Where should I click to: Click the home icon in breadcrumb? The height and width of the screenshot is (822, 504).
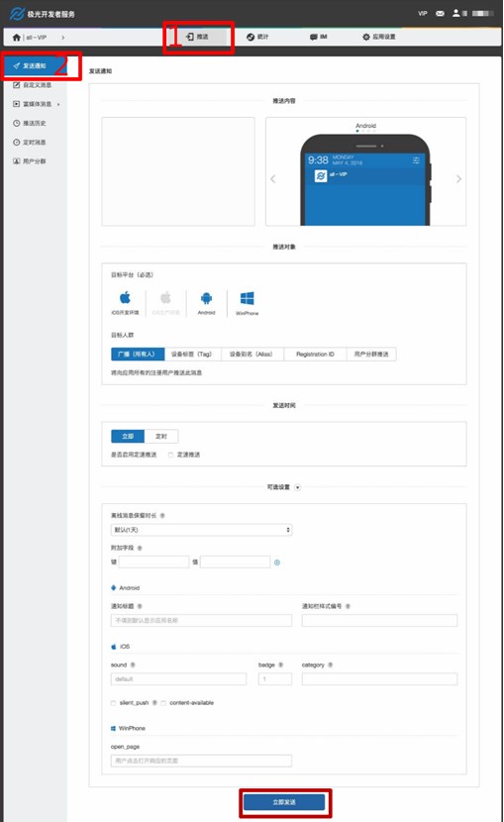tap(17, 38)
